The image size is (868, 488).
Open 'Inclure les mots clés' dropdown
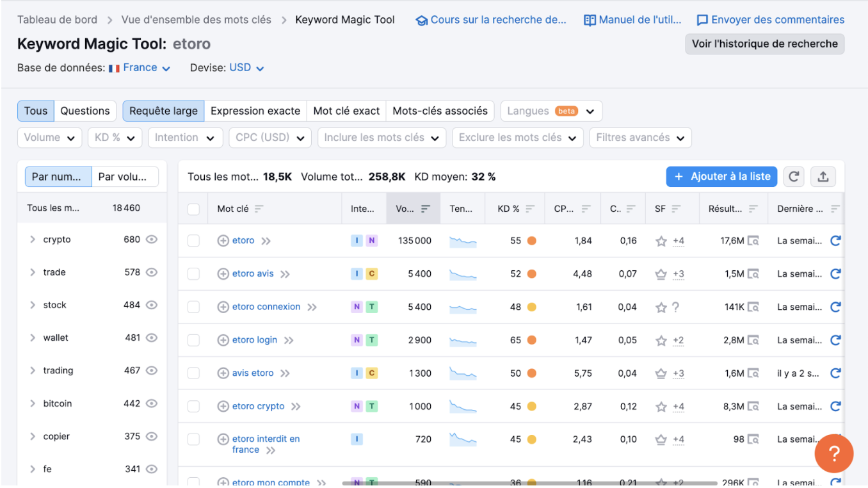[382, 138]
